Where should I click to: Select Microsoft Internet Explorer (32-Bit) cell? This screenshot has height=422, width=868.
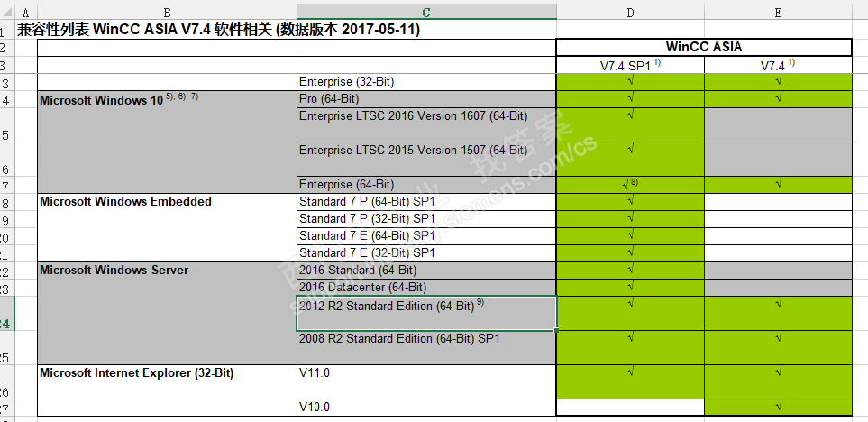point(167,390)
